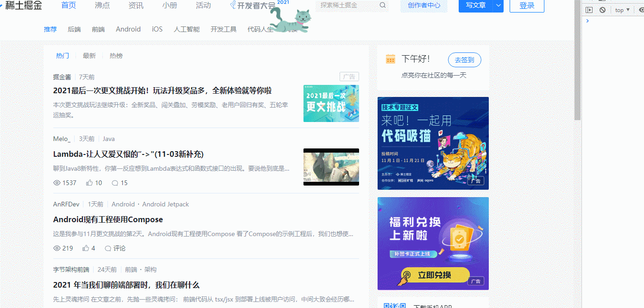Open the Lambda-让人又爱又恨的 article
The width and height of the screenshot is (644, 308).
click(128, 154)
